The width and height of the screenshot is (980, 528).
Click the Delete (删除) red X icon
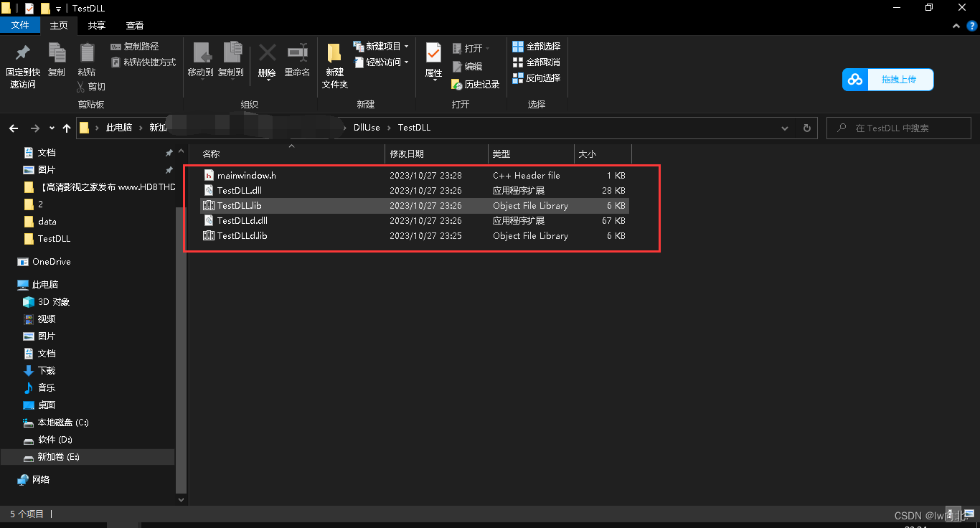tap(268, 53)
